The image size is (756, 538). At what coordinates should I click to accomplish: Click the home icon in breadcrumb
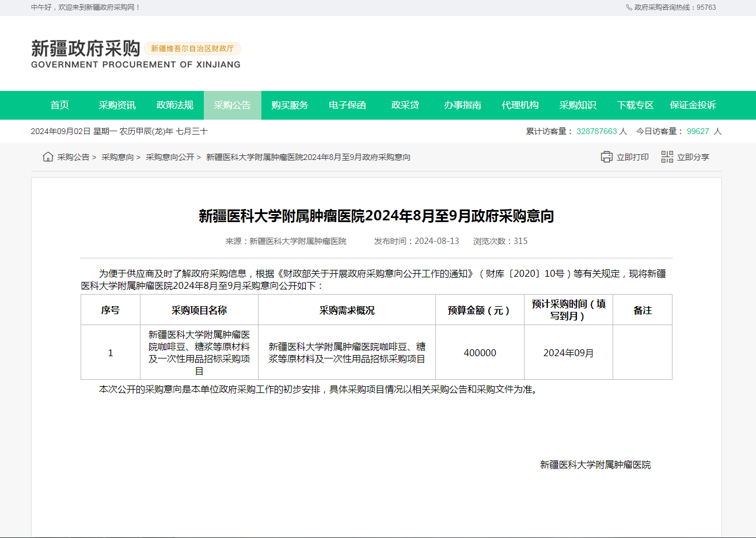48,157
